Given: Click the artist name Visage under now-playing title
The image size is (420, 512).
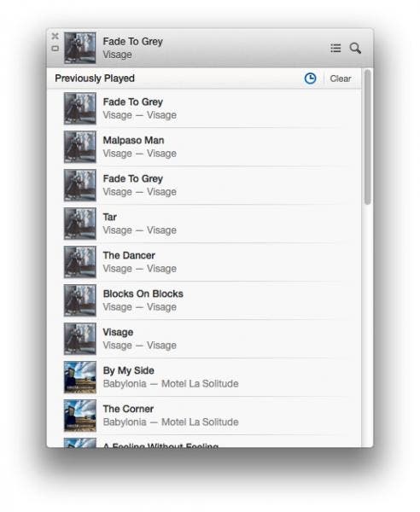Looking at the screenshot, I should click(x=117, y=55).
